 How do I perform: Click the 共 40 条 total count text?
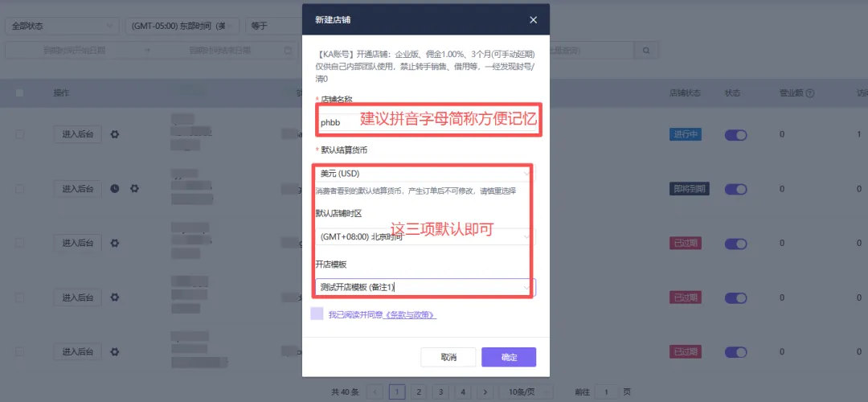point(345,392)
